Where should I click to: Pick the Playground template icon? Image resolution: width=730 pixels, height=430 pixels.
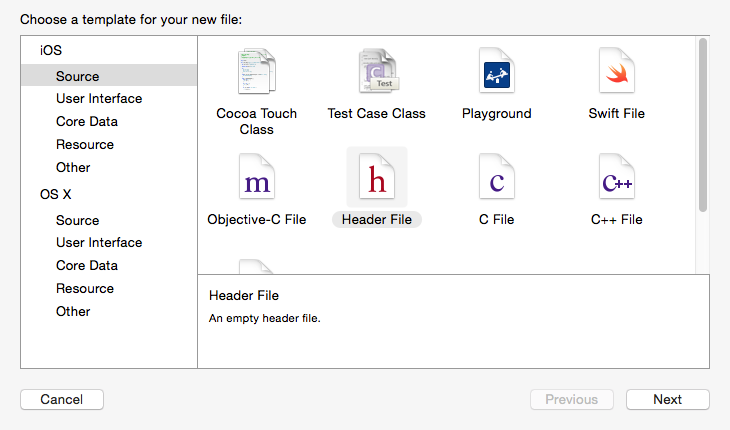[497, 71]
